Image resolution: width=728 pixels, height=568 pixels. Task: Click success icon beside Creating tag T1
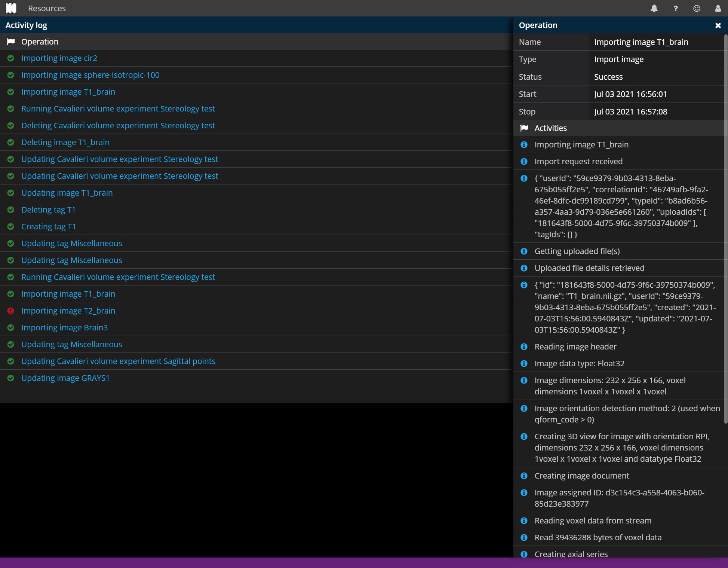click(x=11, y=226)
